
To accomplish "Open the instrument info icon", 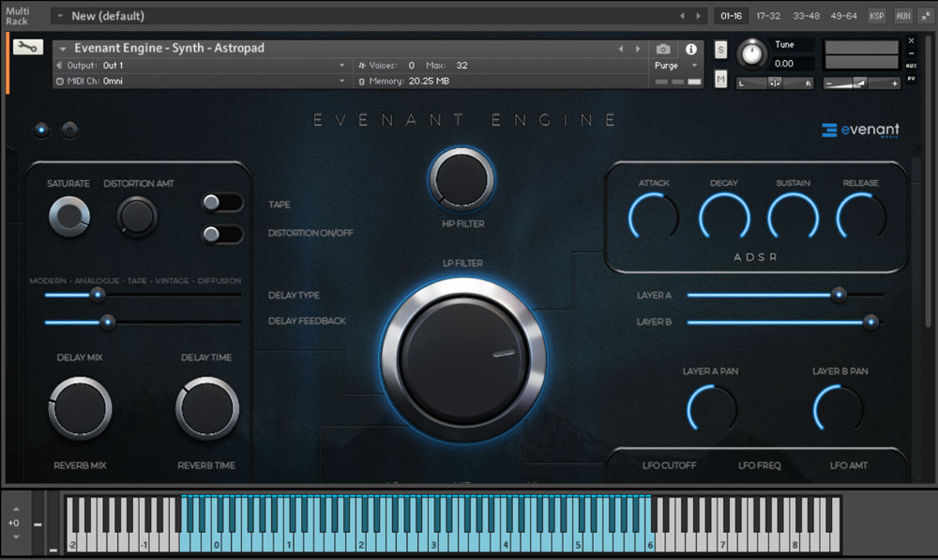I will [691, 49].
